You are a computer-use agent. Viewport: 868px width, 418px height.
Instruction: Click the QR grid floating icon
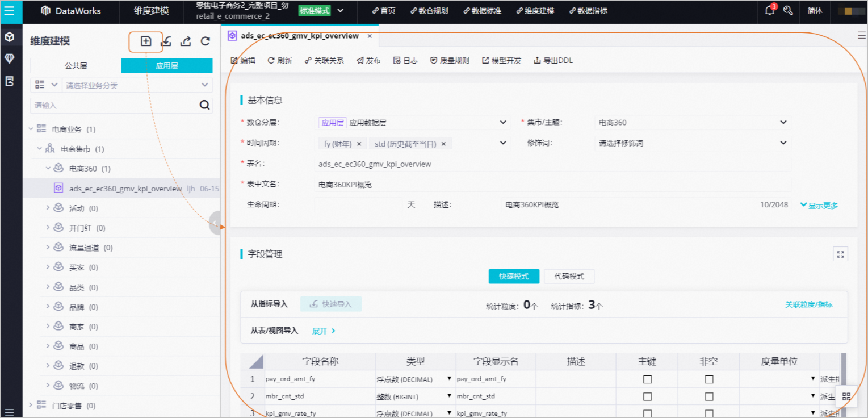pyautogui.click(x=846, y=396)
